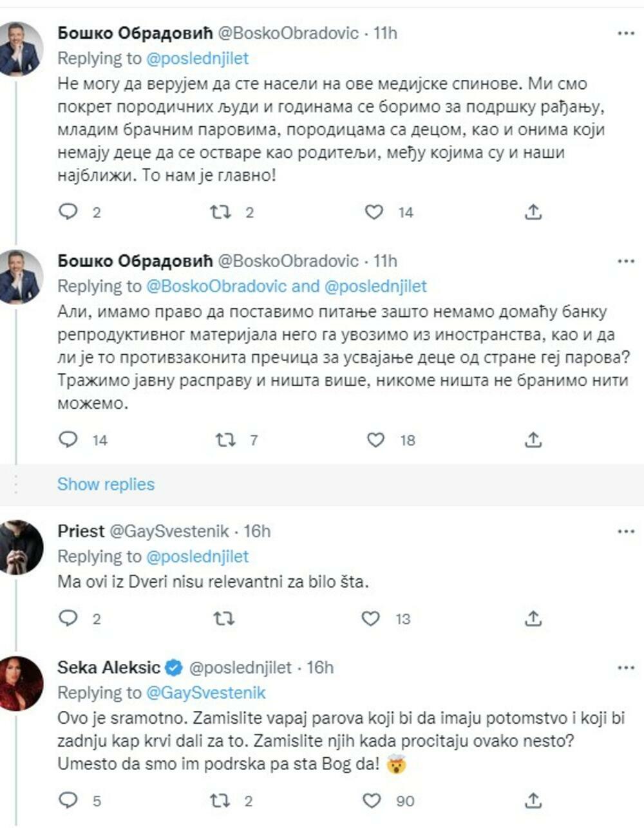Expand hidden replies with Show replies
The height and width of the screenshot is (828, 644).
pos(106,484)
